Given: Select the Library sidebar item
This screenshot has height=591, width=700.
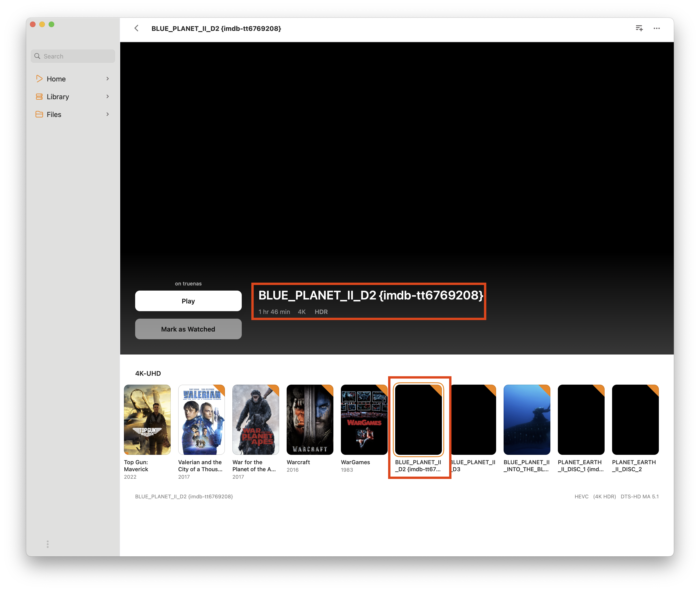Looking at the screenshot, I should (58, 97).
